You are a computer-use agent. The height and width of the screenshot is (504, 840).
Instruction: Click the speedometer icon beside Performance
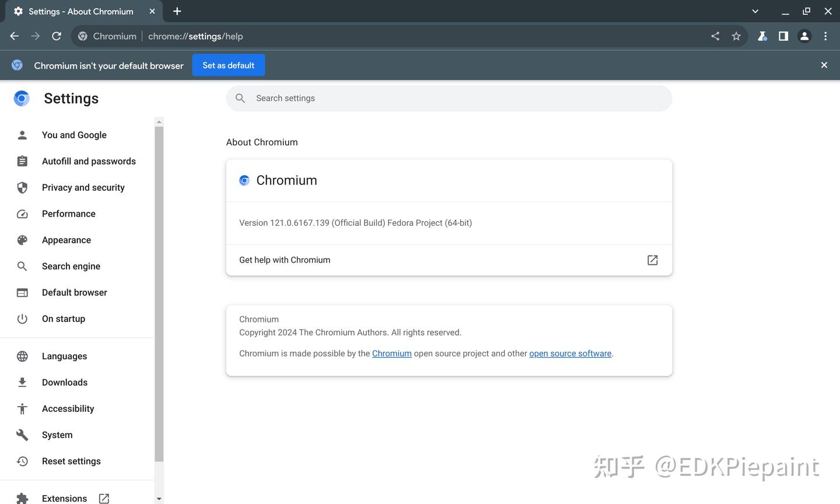(22, 213)
